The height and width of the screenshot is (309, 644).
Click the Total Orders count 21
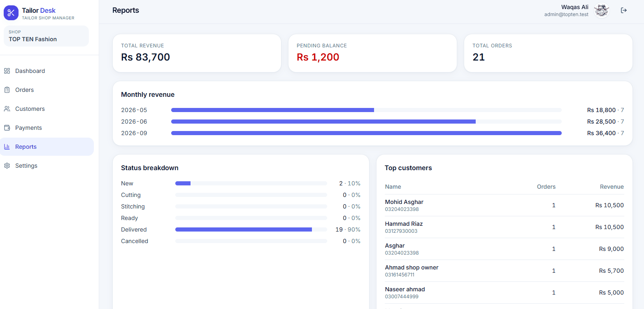pos(479,57)
